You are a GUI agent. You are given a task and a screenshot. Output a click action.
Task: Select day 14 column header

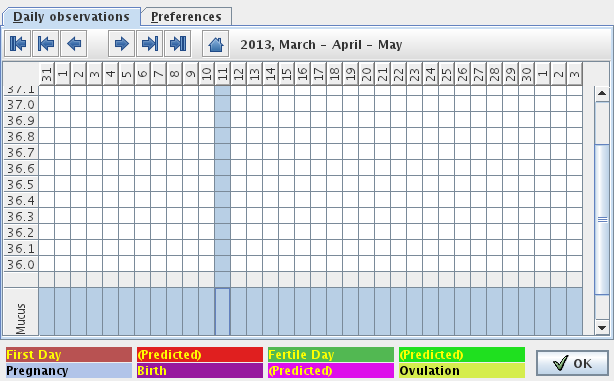tap(271, 74)
